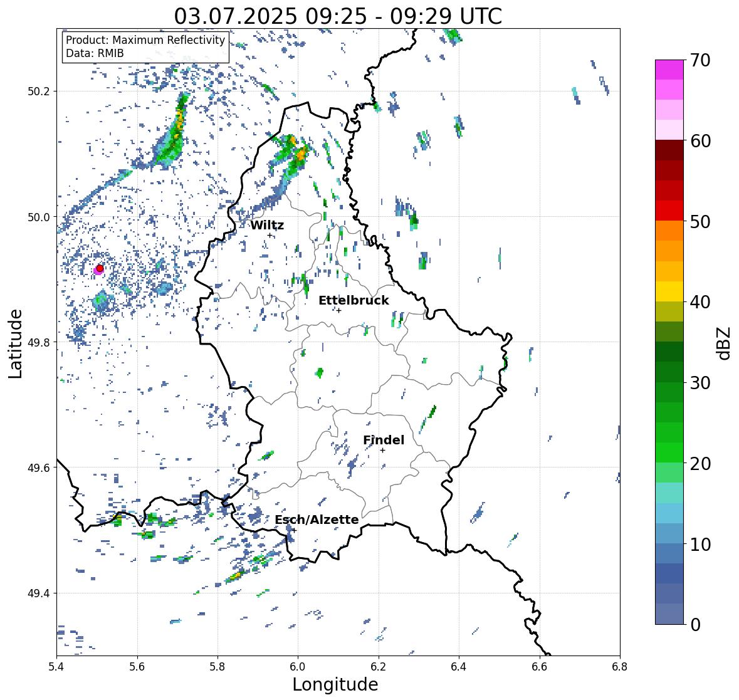Screen dimensions: 739x700
Task: Click the Longitude axis title
Action: pyautogui.click(x=335, y=684)
